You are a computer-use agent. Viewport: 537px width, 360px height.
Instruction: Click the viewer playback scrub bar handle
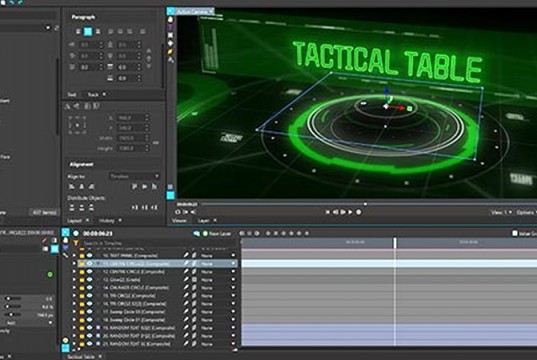tap(365, 204)
